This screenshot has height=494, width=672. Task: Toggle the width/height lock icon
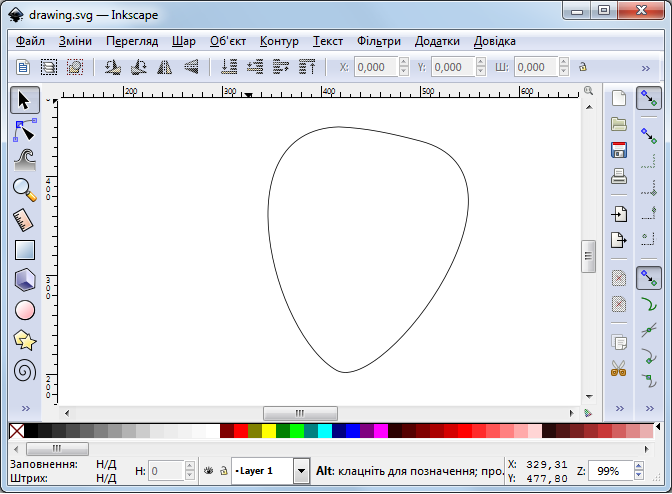point(581,67)
